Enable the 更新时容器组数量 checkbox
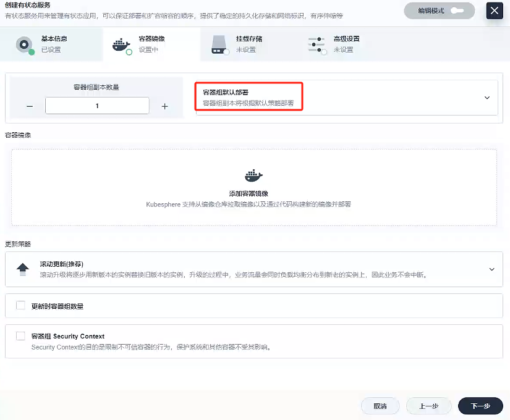The image size is (510, 420). pos(20,305)
